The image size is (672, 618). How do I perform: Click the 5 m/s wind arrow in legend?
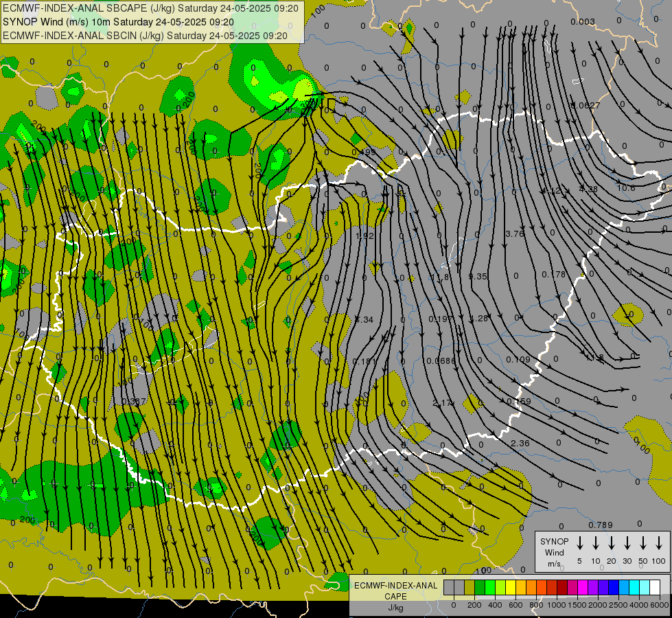(x=579, y=543)
